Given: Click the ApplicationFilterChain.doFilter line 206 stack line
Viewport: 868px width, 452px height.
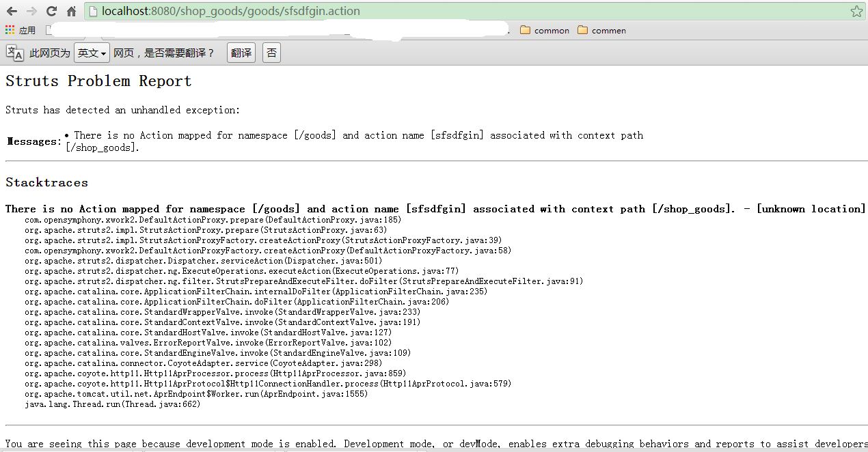Looking at the screenshot, I should pos(236,302).
